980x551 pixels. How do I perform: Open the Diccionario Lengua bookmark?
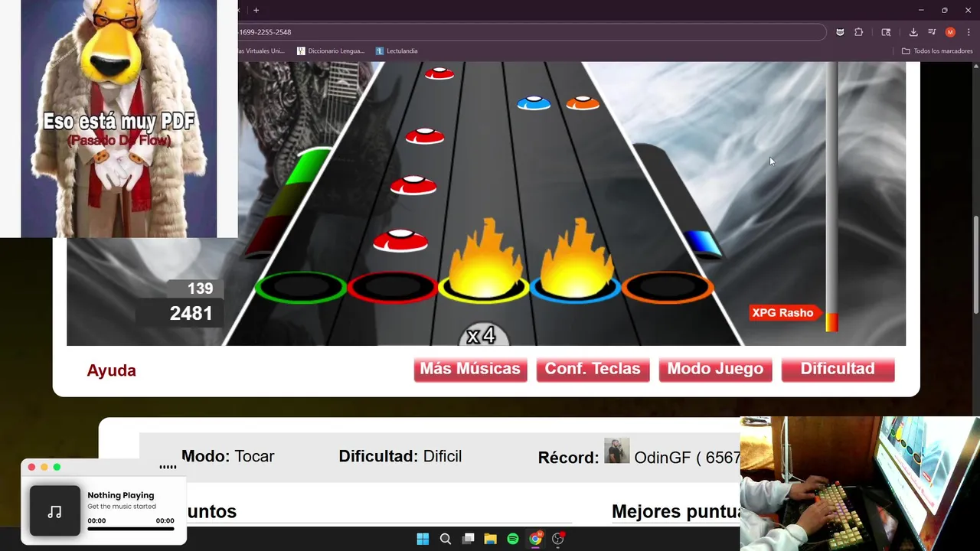coord(331,51)
